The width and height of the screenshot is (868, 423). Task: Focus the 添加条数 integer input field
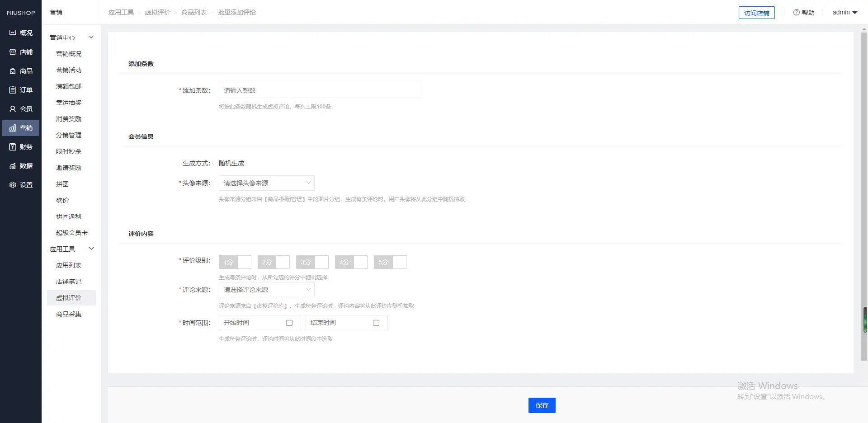pyautogui.click(x=320, y=90)
